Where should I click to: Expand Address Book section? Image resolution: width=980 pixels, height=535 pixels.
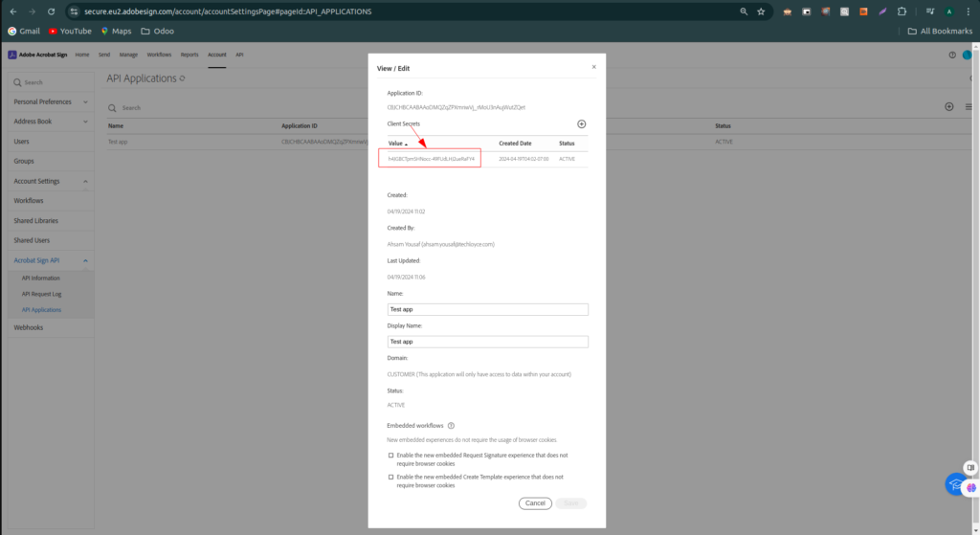[50, 122]
